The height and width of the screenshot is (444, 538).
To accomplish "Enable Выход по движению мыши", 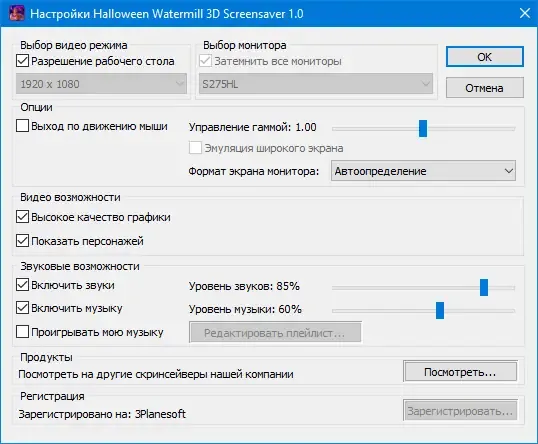I will 22,126.
